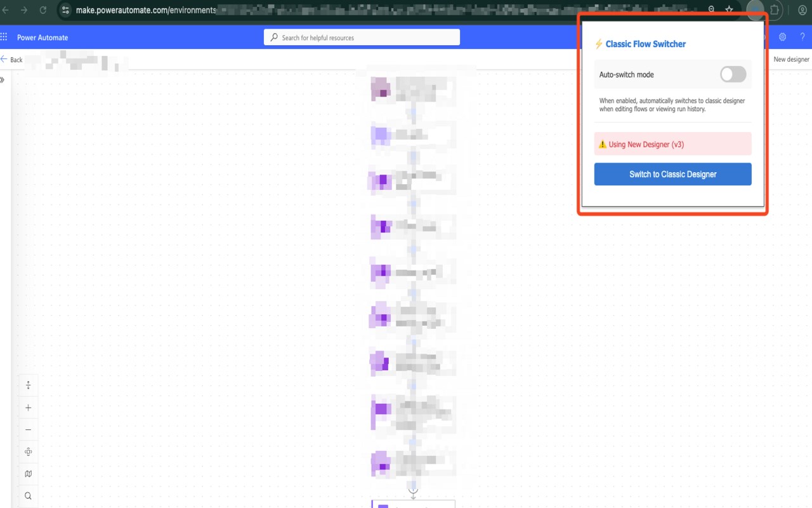Click the Classic Flow Switcher heading

pos(645,44)
